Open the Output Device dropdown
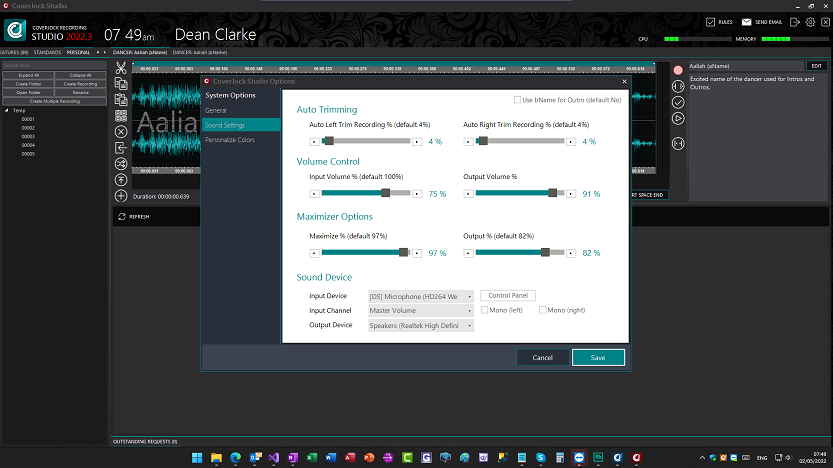The width and height of the screenshot is (833, 468). click(x=420, y=325)
